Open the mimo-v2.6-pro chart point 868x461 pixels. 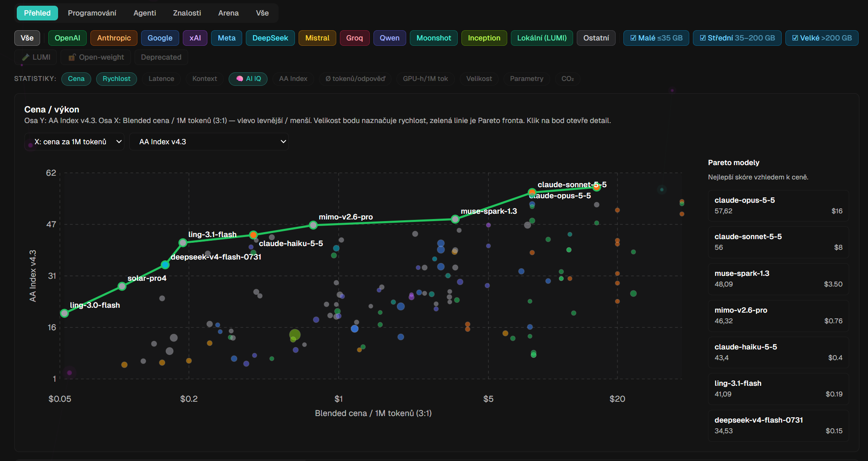pyautogui.click(x=313, y=225)
